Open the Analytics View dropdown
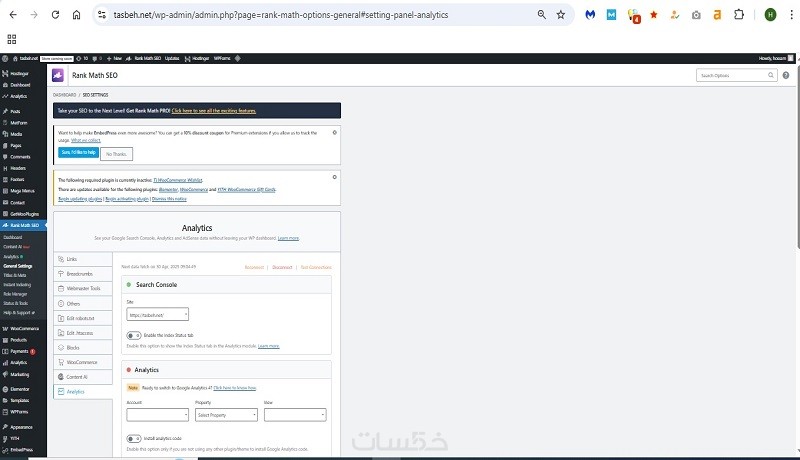The image size is (800, 460). click(x=295, y=415)
